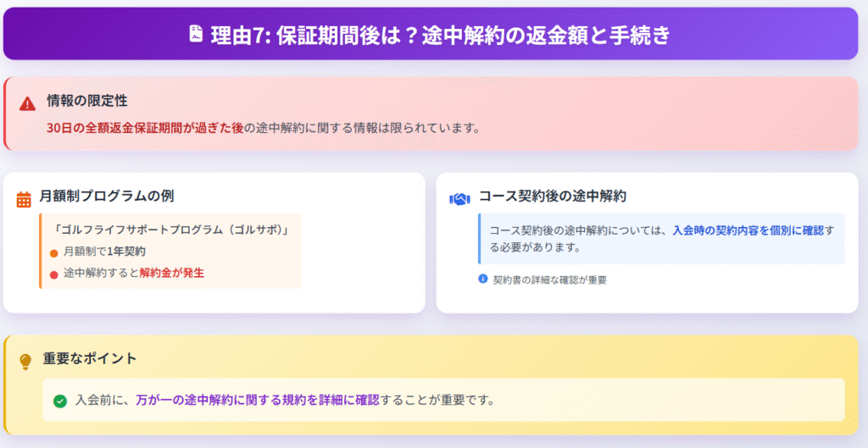Click the purple text 万が一の途中解約に関する規約を詳細に確認

pos(258,400)
